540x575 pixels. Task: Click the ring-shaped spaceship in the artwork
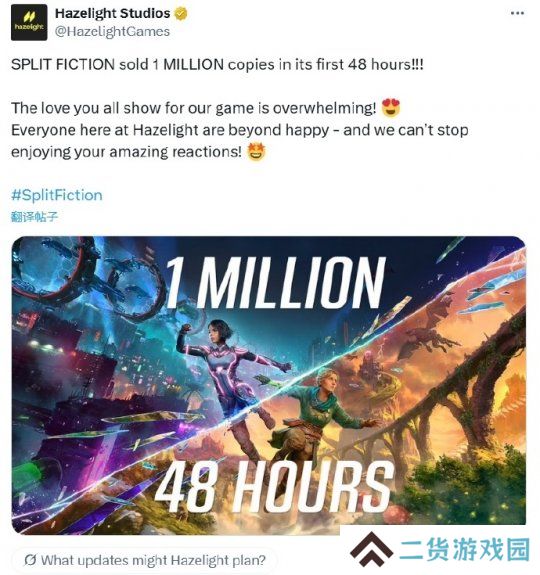tap(88, 278)
